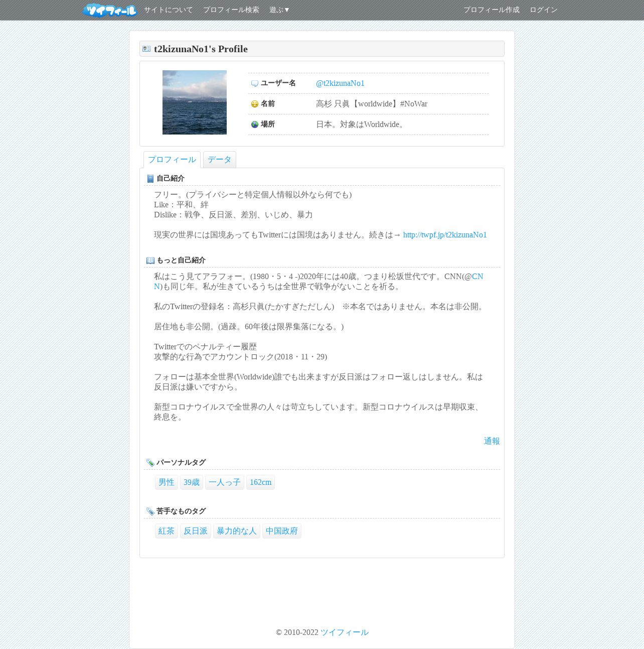Click the profile card icon beside title
The height and width of the screenshot is (649, 644).
point(146,49)
